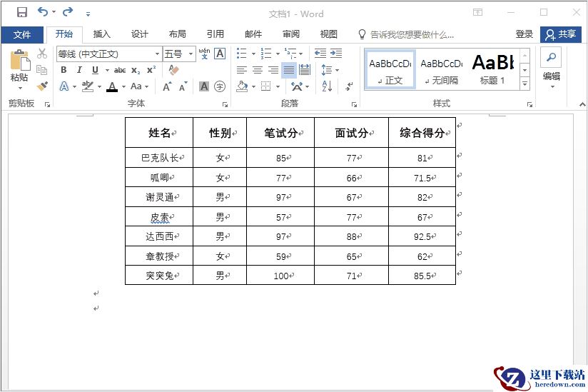The height and width of the screenshot is (392, 588).
Task: Click Grow Font icon
Action: point(167,86)
